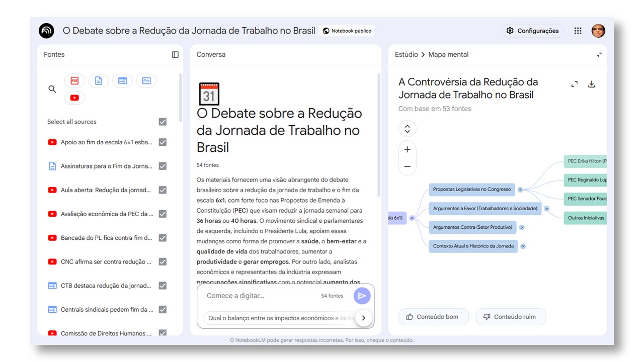
Task: Go back to Estúdio breadcrumb
Action: (x=406, y=55)
